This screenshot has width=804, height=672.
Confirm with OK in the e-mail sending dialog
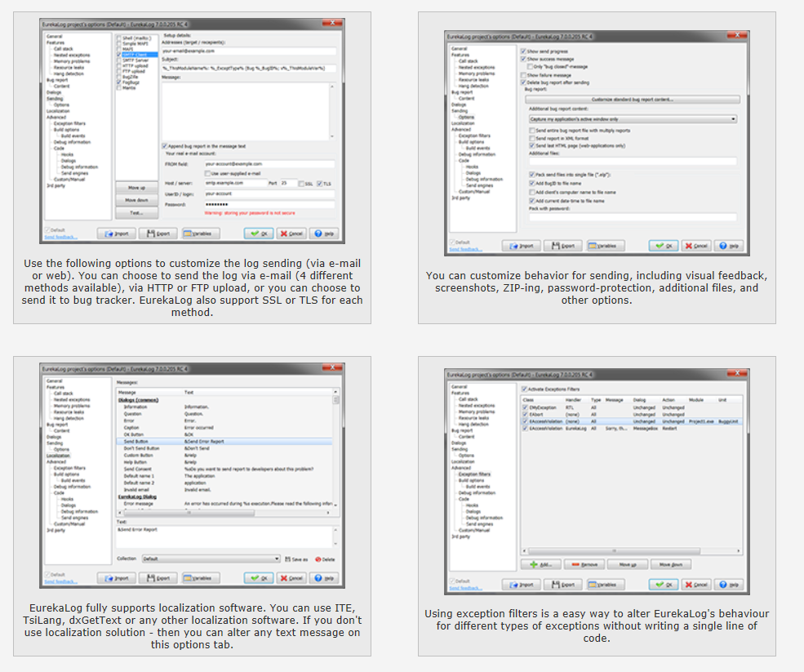259,234
